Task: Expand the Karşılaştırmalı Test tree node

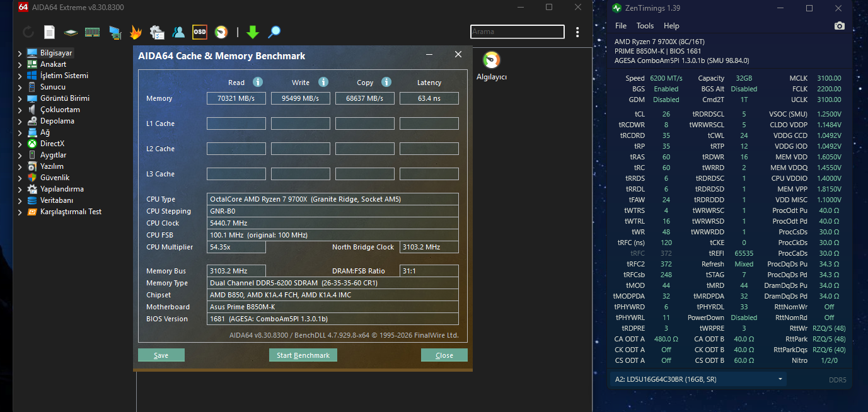Action: pos(20,212)
